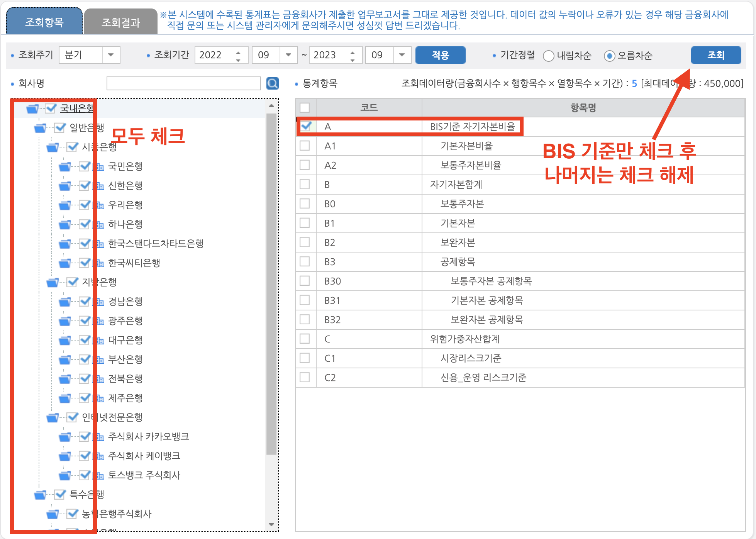This screenshot has width=756, height=539.
Task: Click the bank icon beside 토스뱅크 주식회사
Action: [x=98, y=475]
